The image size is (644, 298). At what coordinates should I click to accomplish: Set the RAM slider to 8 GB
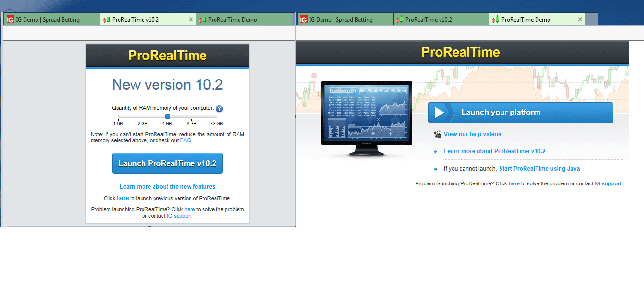coord(192,116)
